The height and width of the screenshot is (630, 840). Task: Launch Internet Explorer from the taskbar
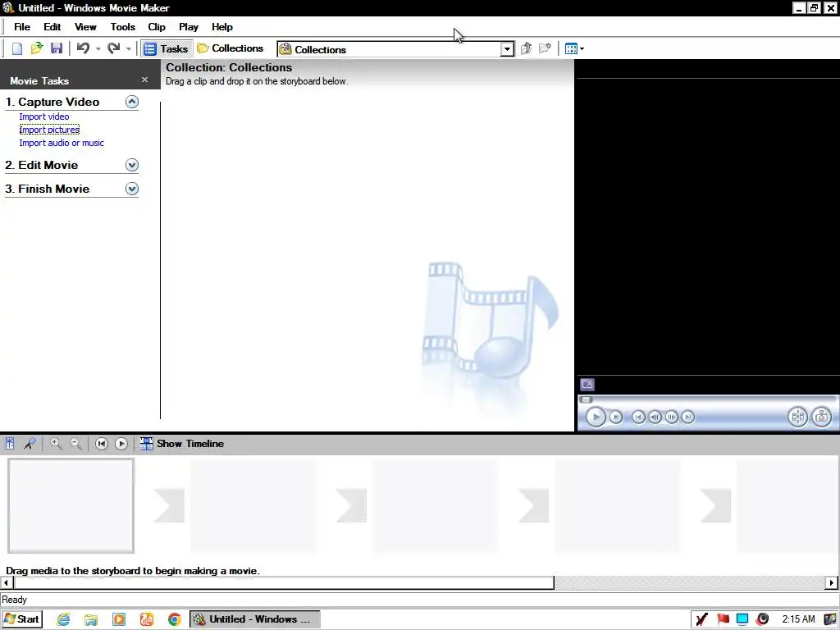tap(63, 619)
